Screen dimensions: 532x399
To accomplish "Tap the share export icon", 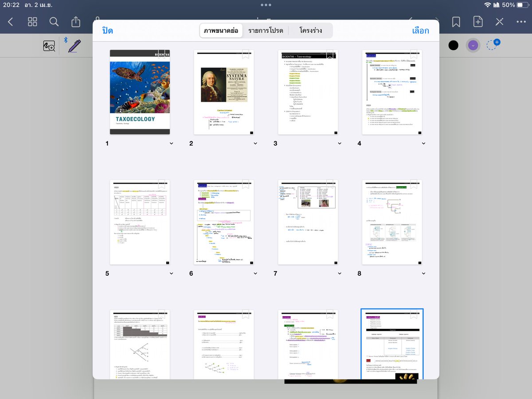I will pyautogui.click(x=76, y=21).
